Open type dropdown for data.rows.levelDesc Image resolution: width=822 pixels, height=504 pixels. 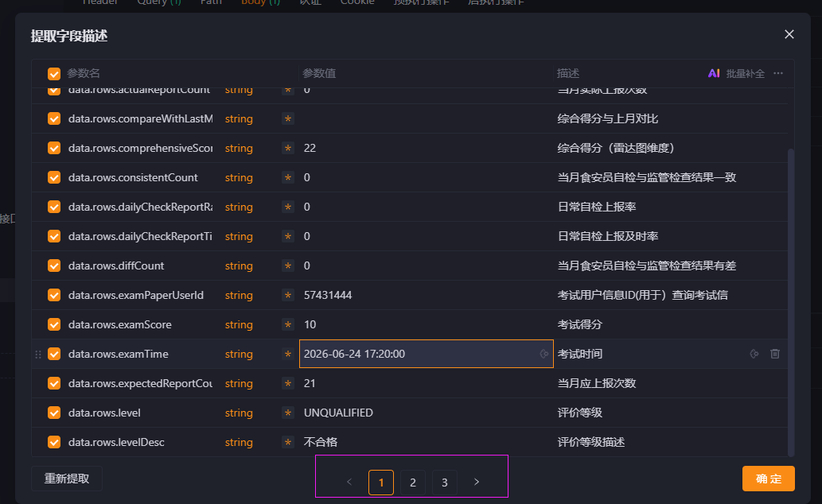(239, 442)
